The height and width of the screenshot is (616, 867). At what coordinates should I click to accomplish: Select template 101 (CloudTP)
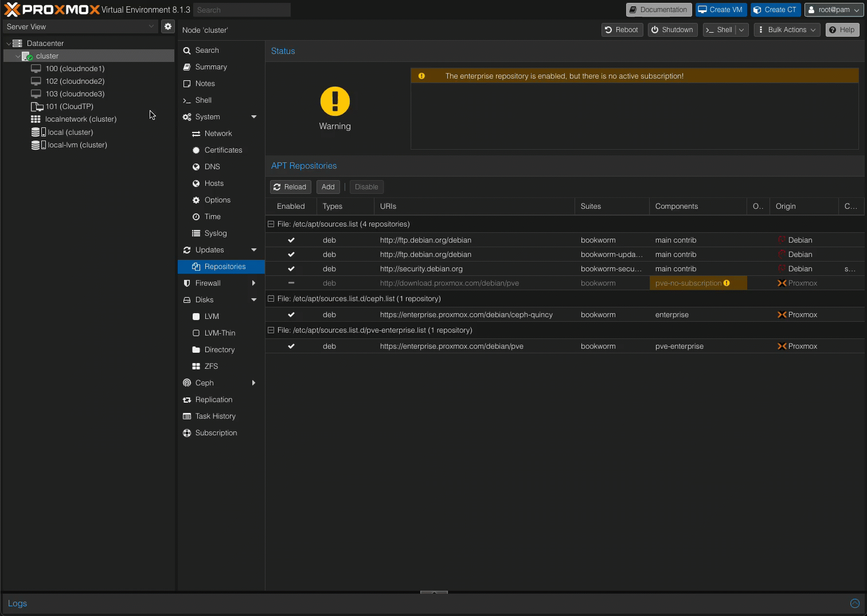69,107
